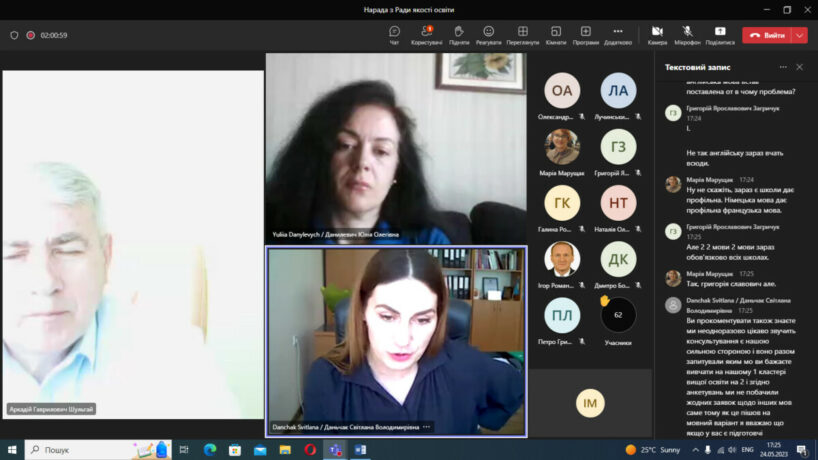The image size is (818, 460).
Task: Unmute the microphone
Action: pyautogui.click(x=687, y=35)
